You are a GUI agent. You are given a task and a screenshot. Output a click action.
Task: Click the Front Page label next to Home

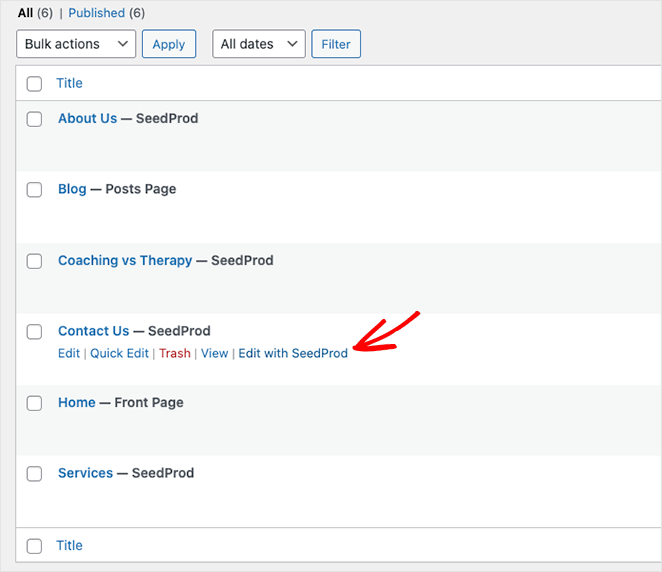pos(149,402)
